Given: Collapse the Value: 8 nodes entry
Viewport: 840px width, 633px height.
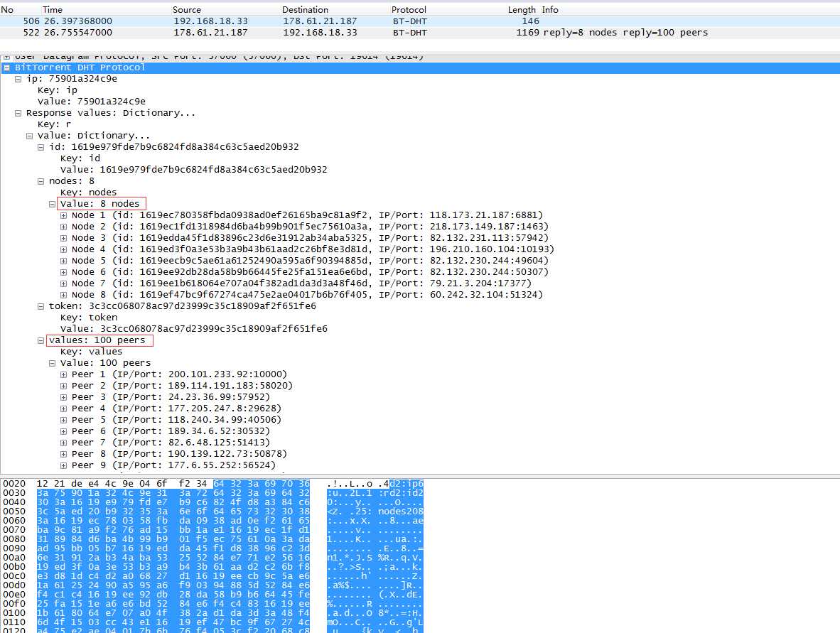Looking at the screenshot, I should 52,204.
